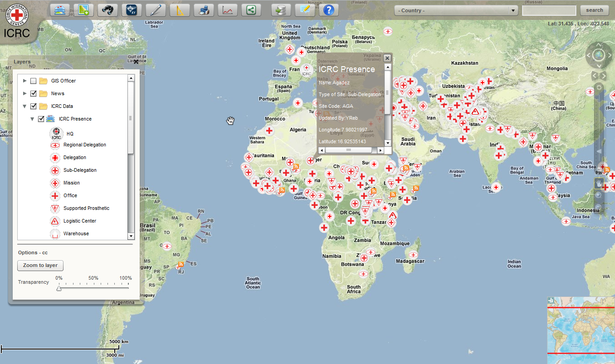The image size is (615, 364).
Task: Click in the search text field
Action: pos(549,10)
